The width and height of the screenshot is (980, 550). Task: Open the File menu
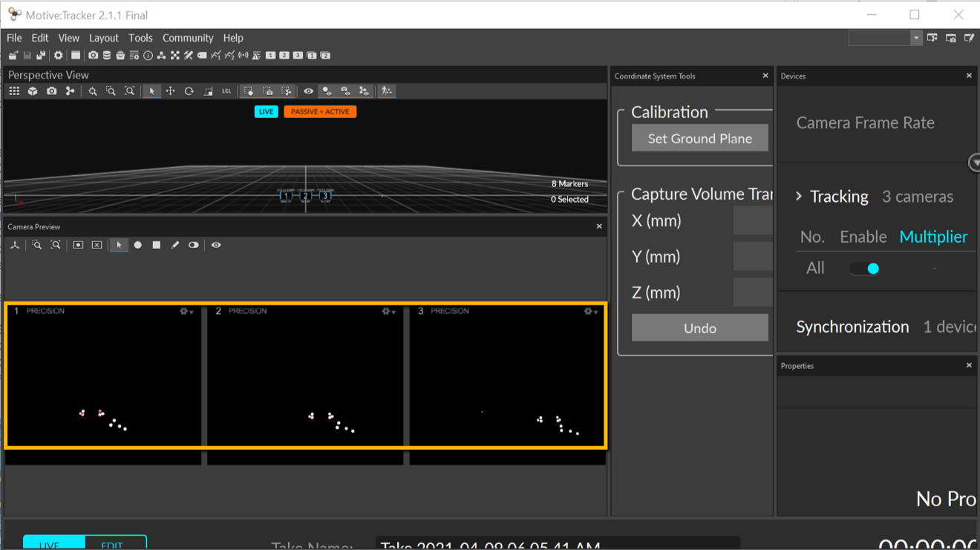point(14,38)
